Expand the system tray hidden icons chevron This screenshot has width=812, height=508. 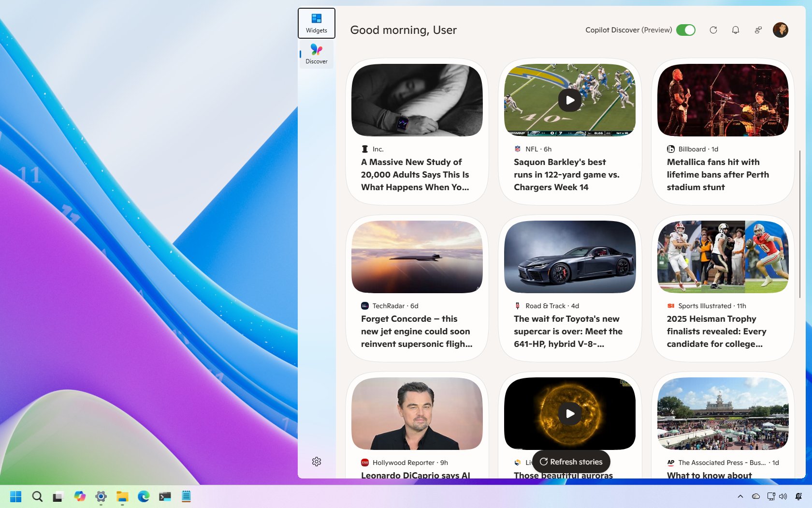(x=740, y=496)
